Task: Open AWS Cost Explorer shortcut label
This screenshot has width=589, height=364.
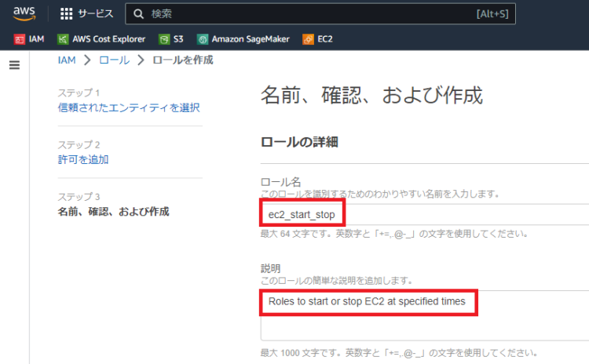Action: [x=108, y=39]
